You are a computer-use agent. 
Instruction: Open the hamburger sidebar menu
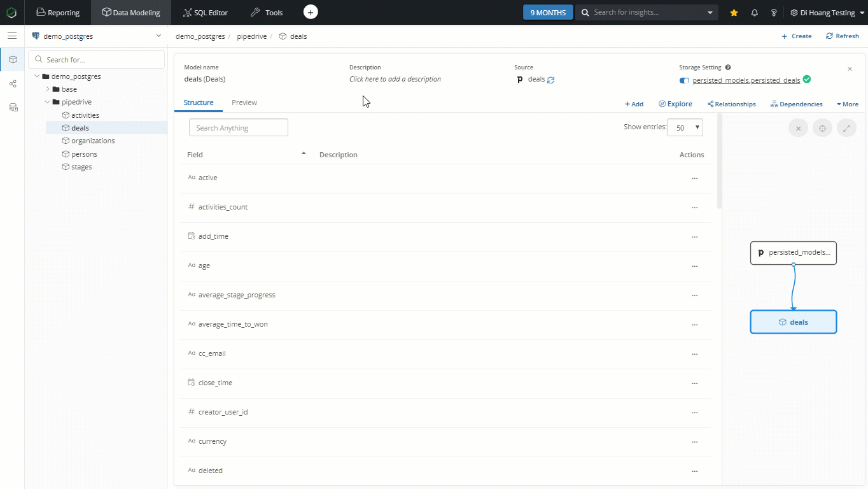(x=12, y=36)
